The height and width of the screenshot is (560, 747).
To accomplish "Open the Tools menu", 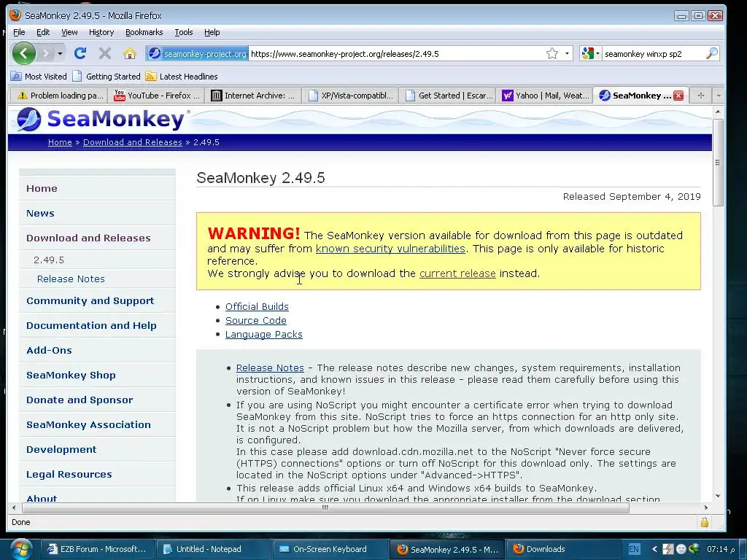I will [x=183, y=32].
